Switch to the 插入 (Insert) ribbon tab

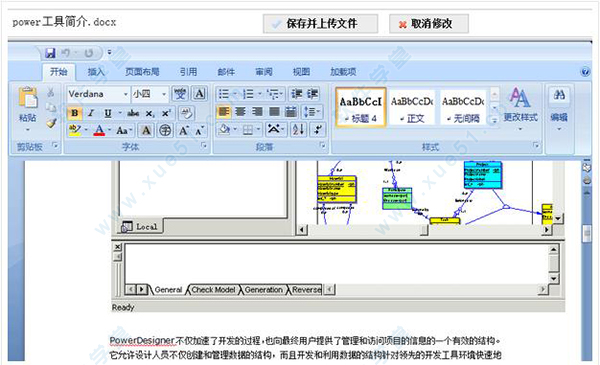coord(96,72)
